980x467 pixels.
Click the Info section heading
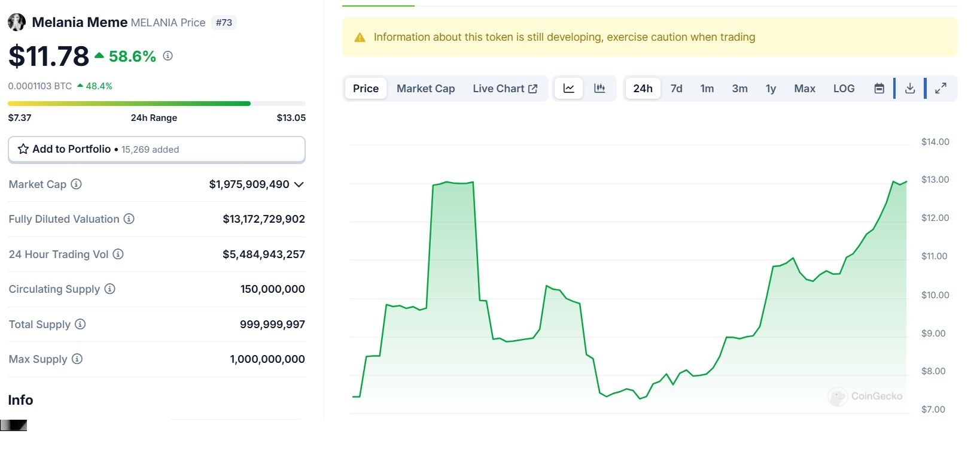coord(20,400)
